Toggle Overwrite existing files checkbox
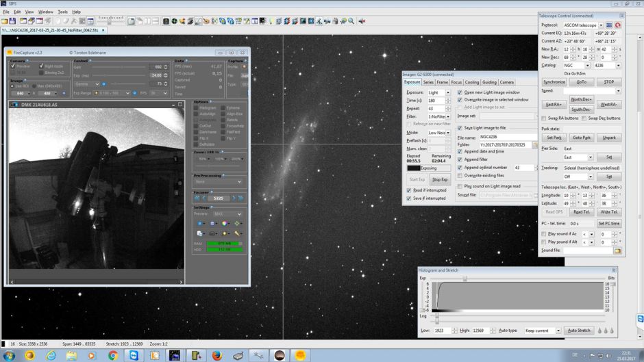The image size is (644, 362). coord(460,175)
